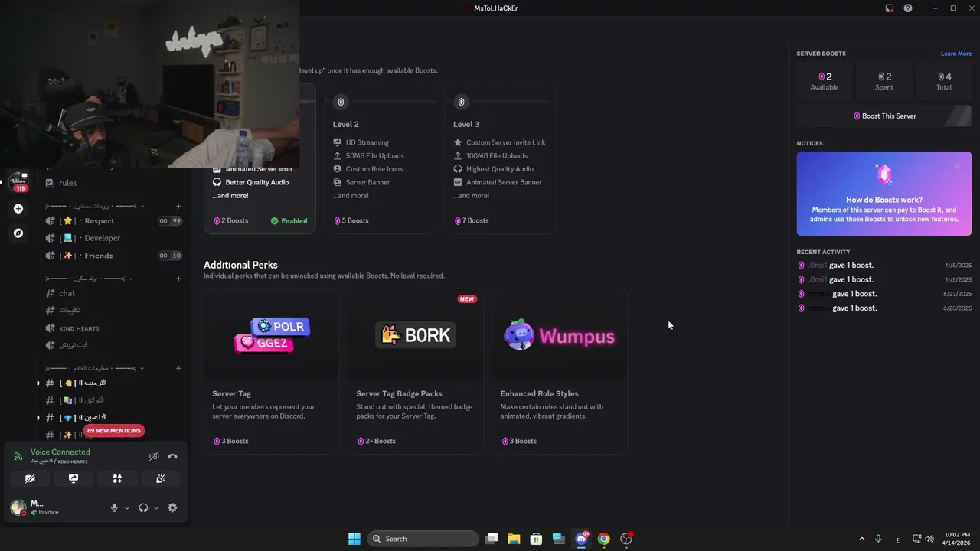
Task: Join the Respect voice channel
Action: pos(112,220)
